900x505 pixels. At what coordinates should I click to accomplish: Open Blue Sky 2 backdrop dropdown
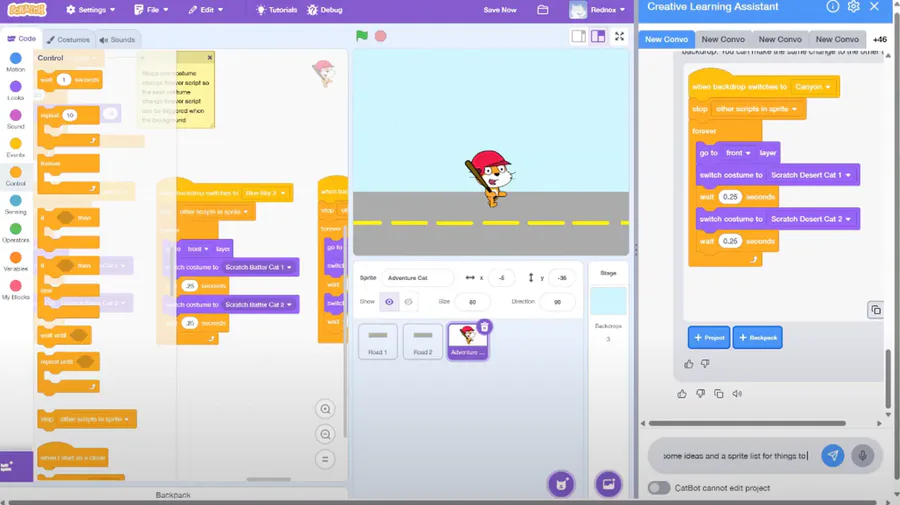coord(265,193)
